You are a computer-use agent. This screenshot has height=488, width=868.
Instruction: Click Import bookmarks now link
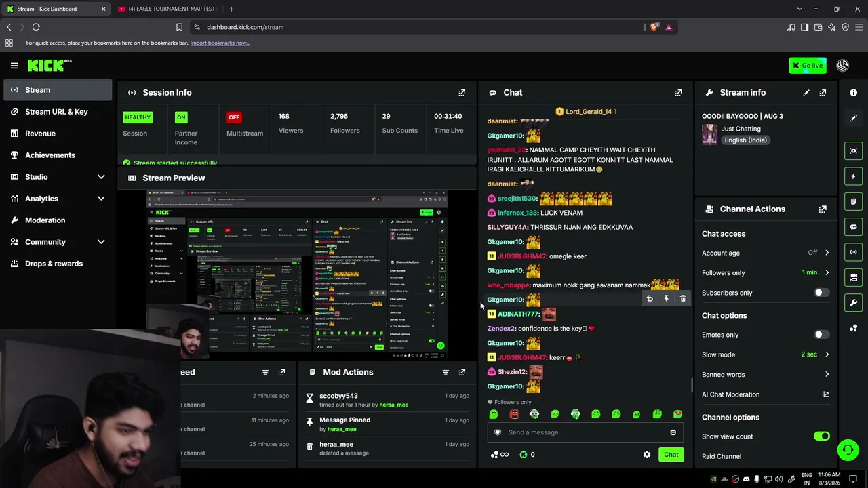pos(220,43)
